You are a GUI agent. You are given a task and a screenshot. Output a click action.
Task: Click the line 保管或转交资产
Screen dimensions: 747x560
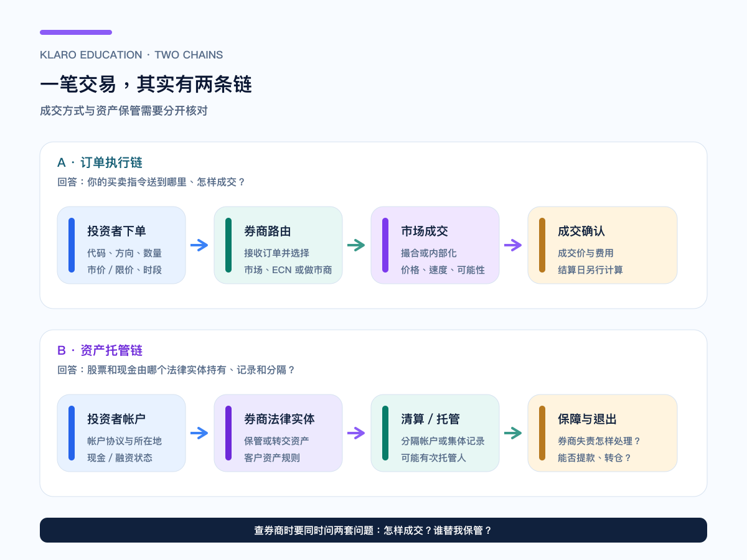[276, 441]
